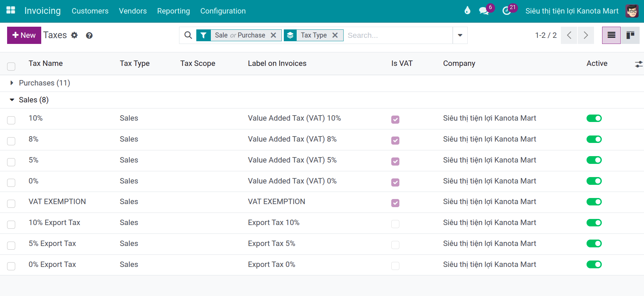This screenshot has height=296, width=644.
Task: Select the 10% tax row checkbox
Action: (x=11, y=120)
